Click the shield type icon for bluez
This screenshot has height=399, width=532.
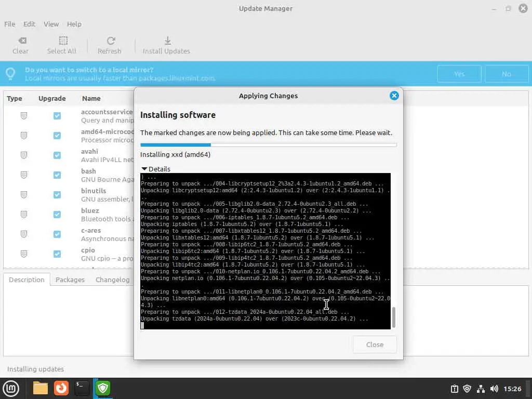(24, 215)
